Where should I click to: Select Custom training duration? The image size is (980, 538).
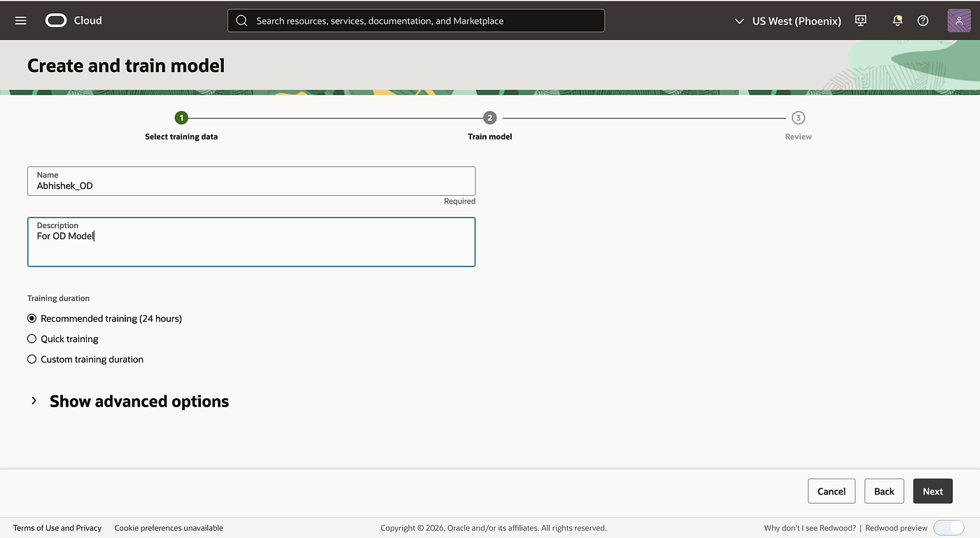pos(85,359)
